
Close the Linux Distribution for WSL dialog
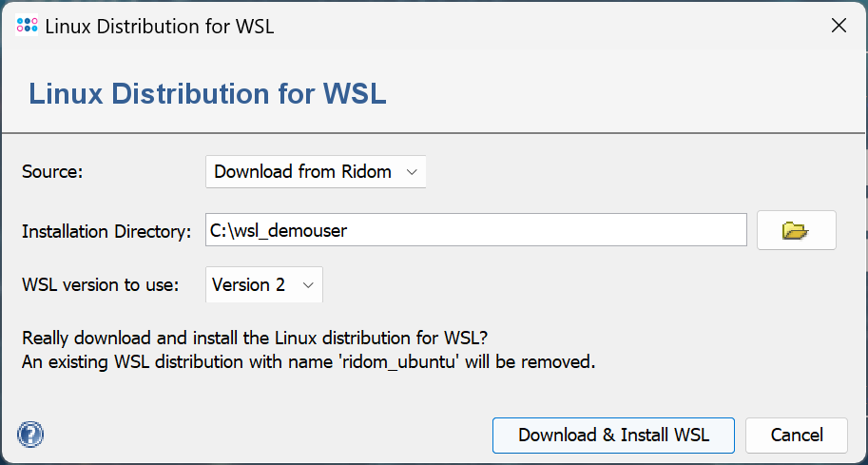point(839,26)
